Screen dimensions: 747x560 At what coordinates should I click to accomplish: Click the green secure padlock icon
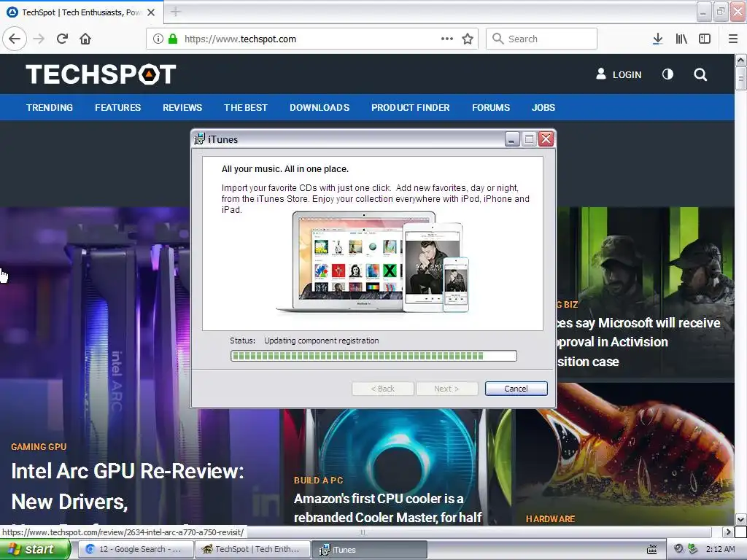173,39
